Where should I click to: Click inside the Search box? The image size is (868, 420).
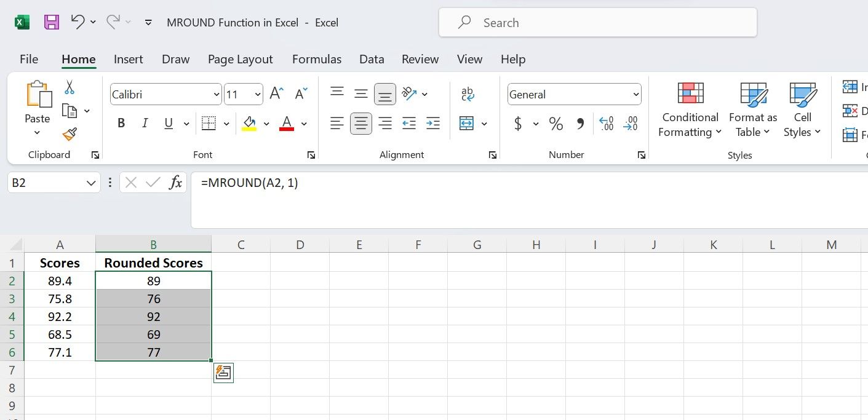pyautogui.click(x=597, y=22)
